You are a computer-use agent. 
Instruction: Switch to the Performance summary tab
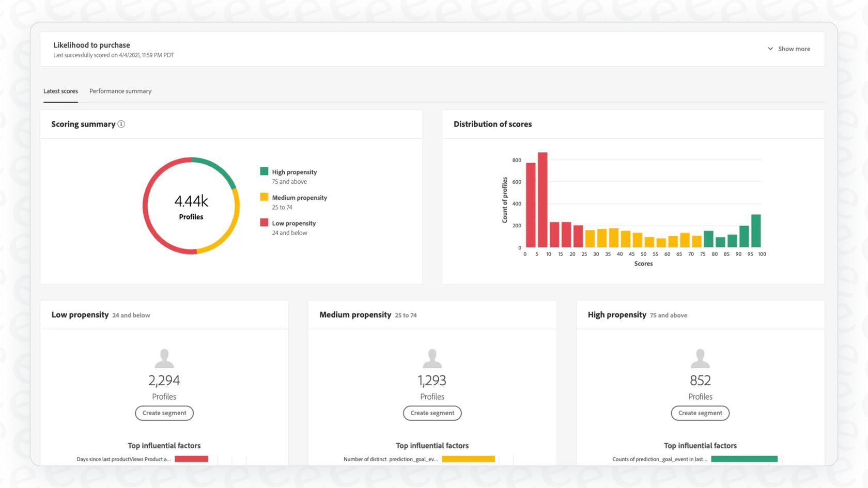tap(120, 91)
